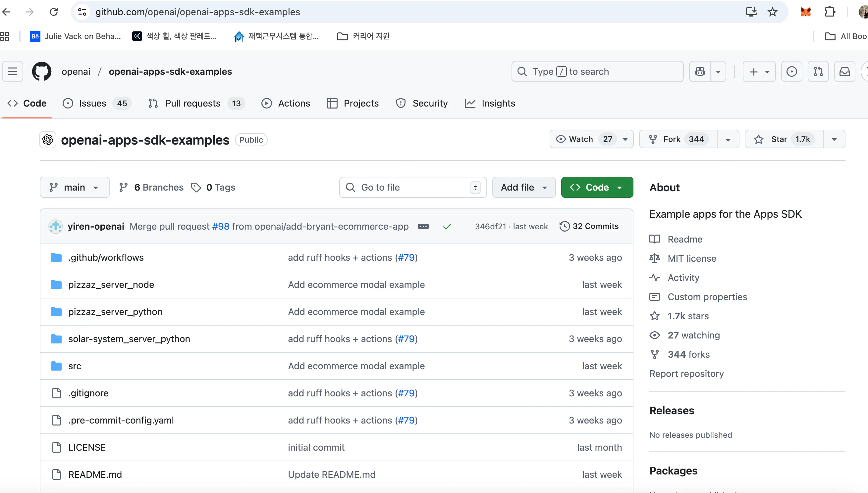The width and height of the screenshot is (868, 493).
Task: Click the issues icon in header
Action: click(791, 71)
